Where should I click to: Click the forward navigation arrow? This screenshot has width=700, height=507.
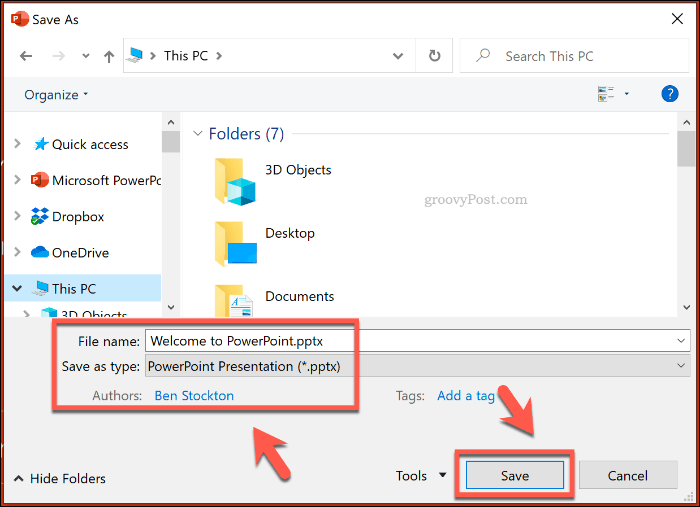pyautogui.click(x=58, y=56)
